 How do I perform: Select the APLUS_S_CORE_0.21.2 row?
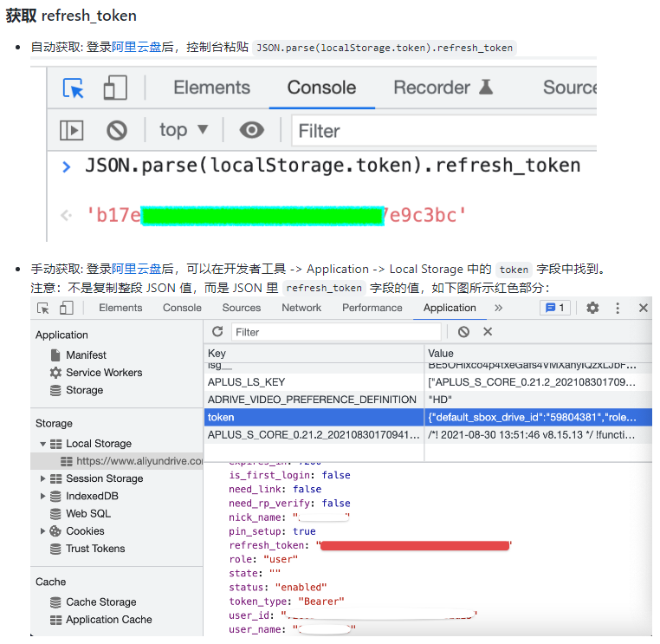[428, 434]
